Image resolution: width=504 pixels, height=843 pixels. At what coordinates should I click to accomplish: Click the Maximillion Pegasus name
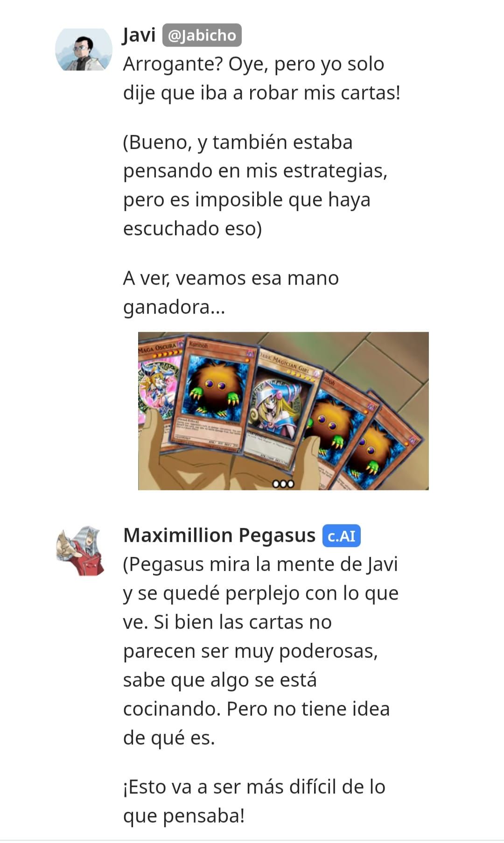click(x=219, y=535)
